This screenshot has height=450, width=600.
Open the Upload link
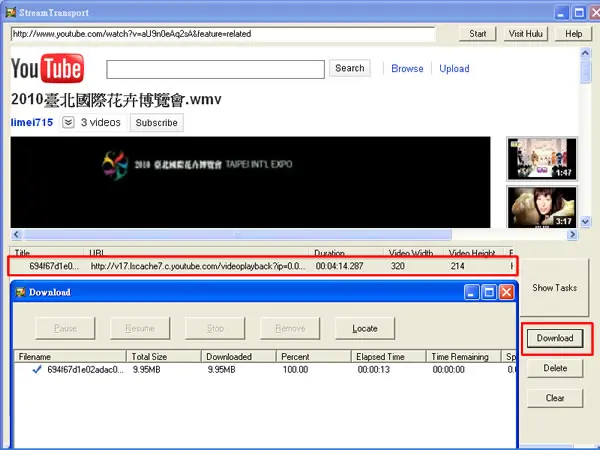coord(454,68)
